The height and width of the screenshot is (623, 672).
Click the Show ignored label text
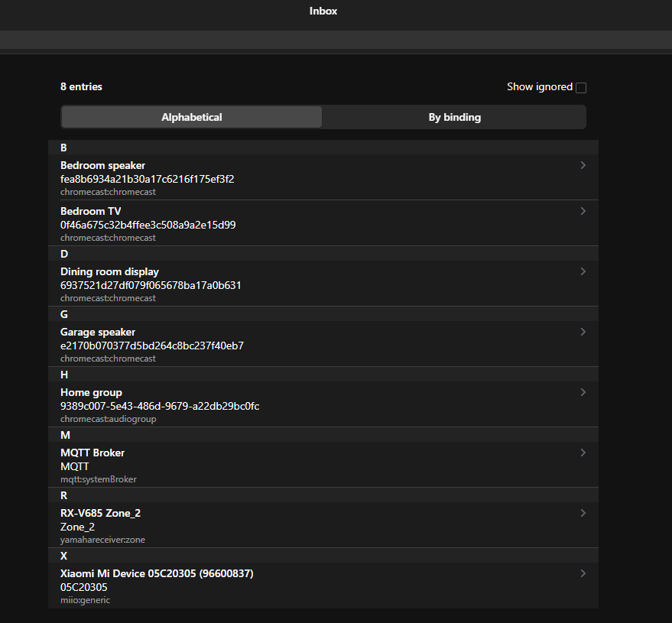click(x=539, y=87)
